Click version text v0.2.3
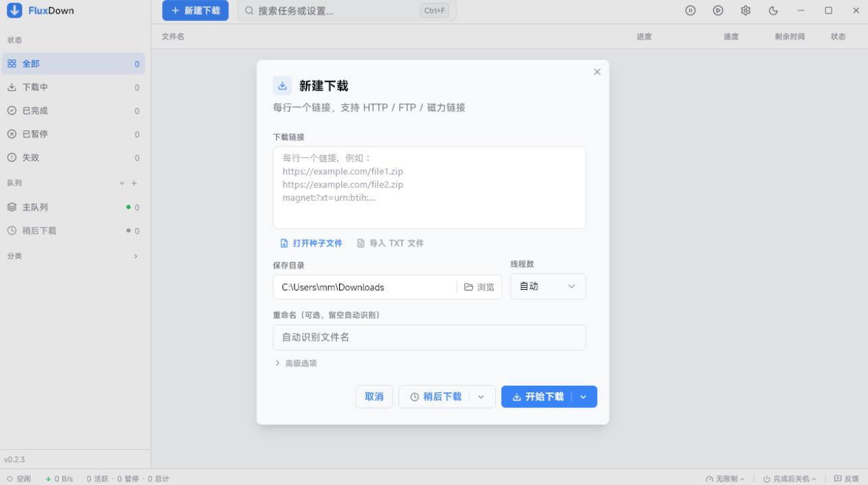This screenshot has height=485, width=868. click(15, 459)
